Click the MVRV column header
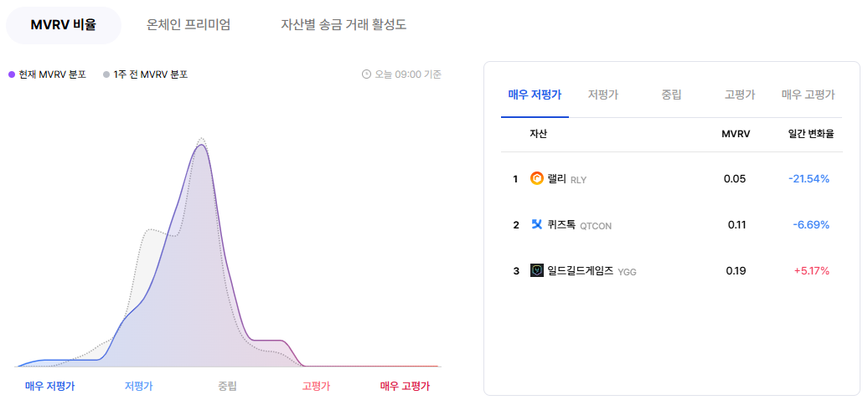Image resolution: width=868 pixels, height=400 pixels. pyautogui.click(x=735, y=134)
